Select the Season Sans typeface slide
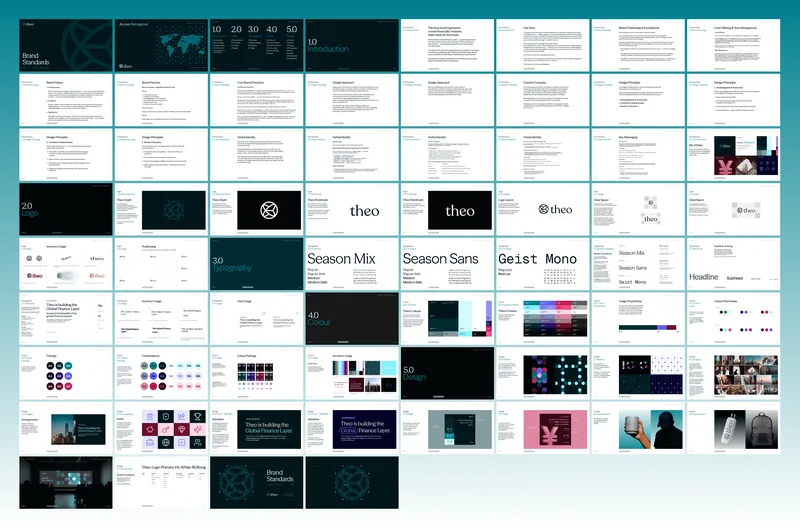The width and height of the screenshot is (800, 528). 447,264
